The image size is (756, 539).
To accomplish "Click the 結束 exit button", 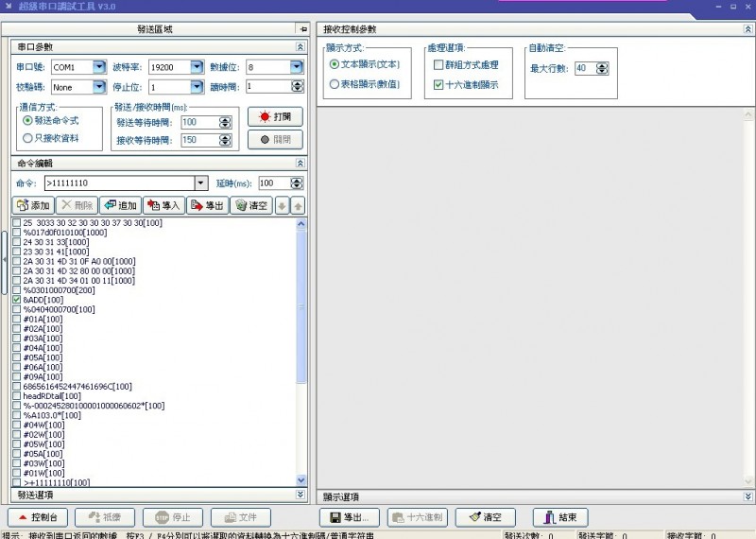I will tap(560, 517).
